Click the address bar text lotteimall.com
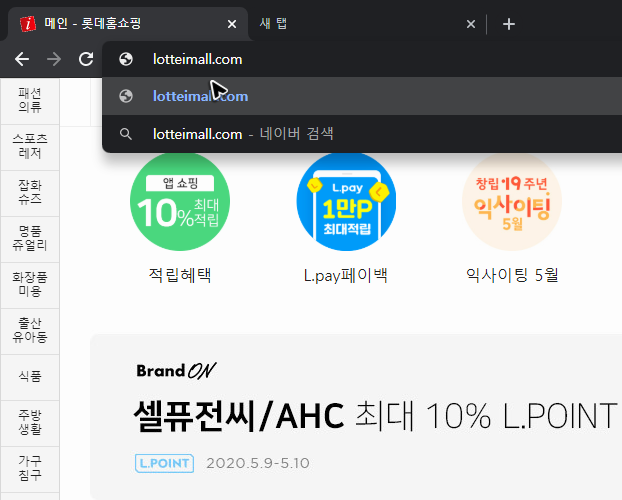This screenshot has height=500, width=622. pos(198,60)
